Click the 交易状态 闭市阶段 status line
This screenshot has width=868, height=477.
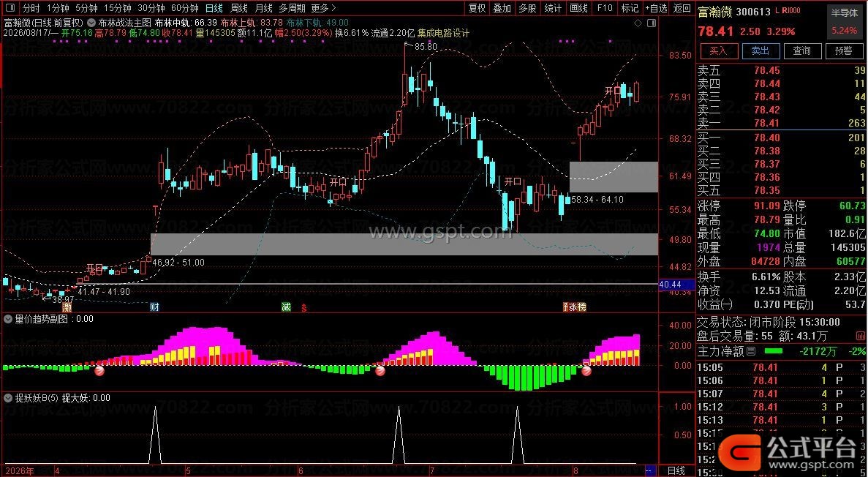pos(769,322)
